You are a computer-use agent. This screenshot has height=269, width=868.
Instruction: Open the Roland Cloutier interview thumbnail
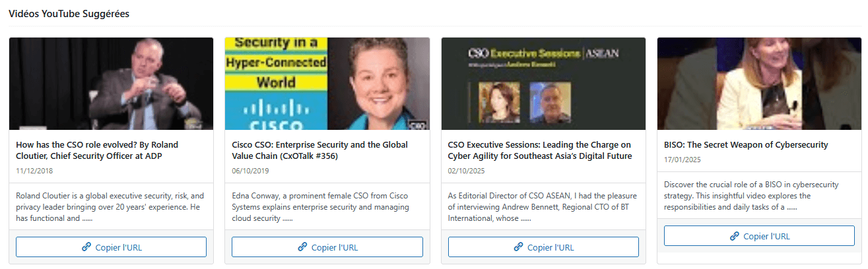tap(111, 84)
